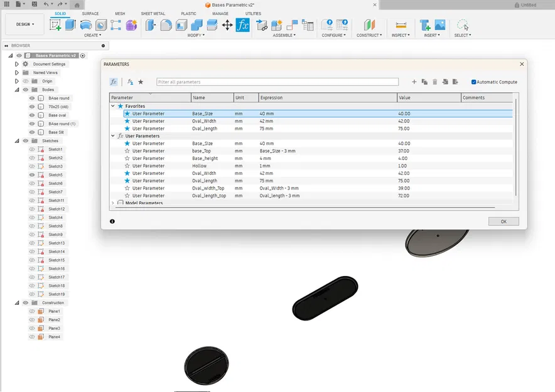Switch to the SURFACE tab
The height and width of the screenshot is (392, 555).
pos(90,13)
